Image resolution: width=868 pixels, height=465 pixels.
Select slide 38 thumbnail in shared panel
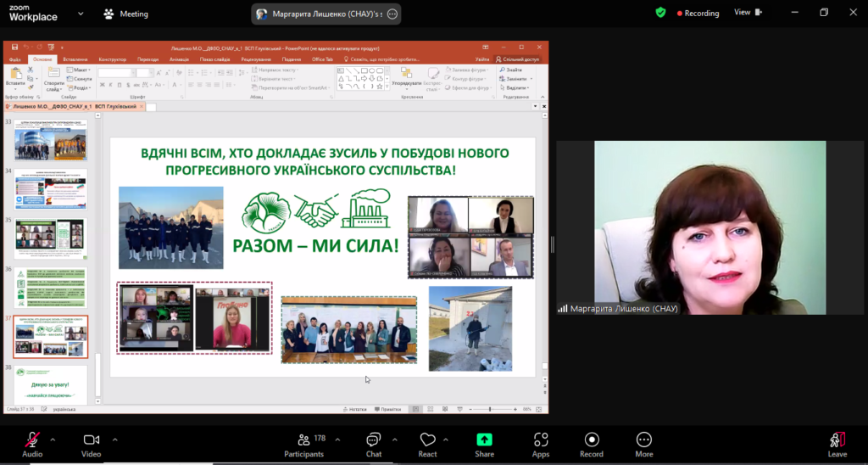(x=50, y=384)
